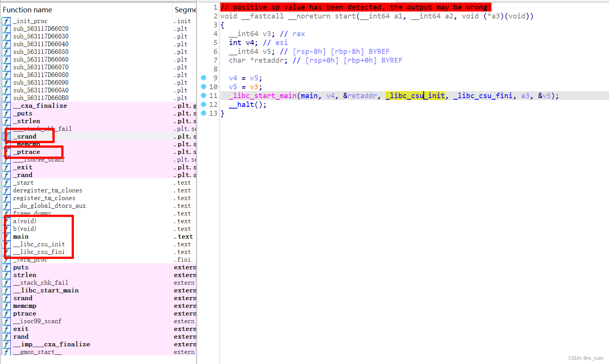This screenshot has height=364, width=609.
Task: Select __libc_csu_init function row
Action: (x=98, y=244)
